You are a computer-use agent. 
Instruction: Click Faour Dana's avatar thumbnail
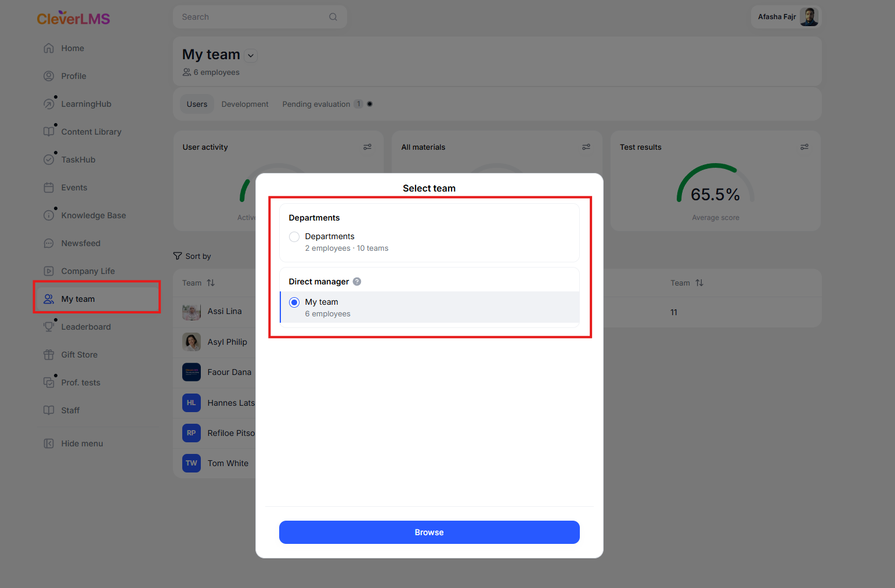coord(192,372)
